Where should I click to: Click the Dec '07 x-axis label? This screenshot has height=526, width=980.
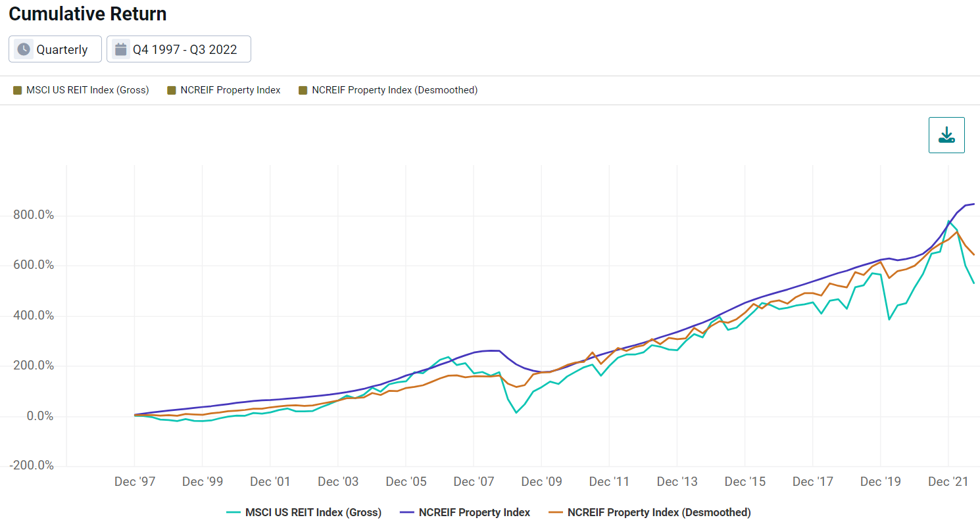474,482
